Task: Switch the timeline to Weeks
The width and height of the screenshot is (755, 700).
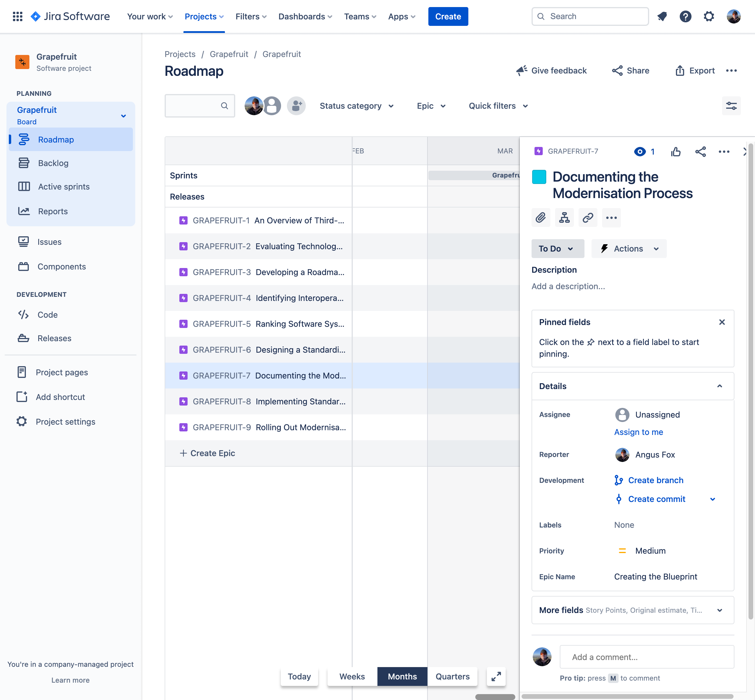Action: coord(351,676)
